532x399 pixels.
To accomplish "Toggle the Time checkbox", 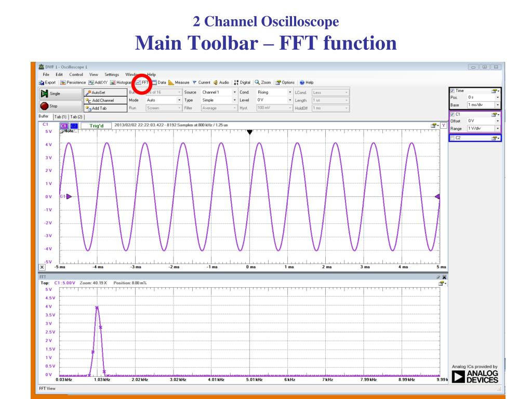I will tap(453, 91).
